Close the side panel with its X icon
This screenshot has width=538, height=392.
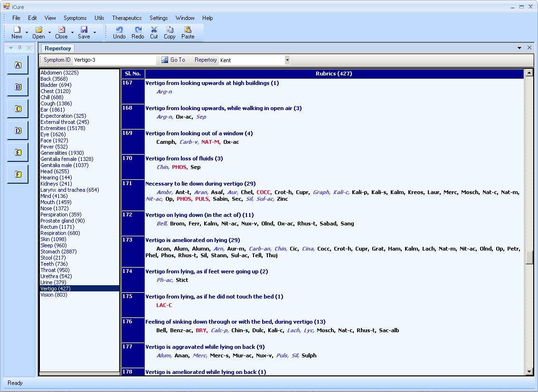(29, 48)
